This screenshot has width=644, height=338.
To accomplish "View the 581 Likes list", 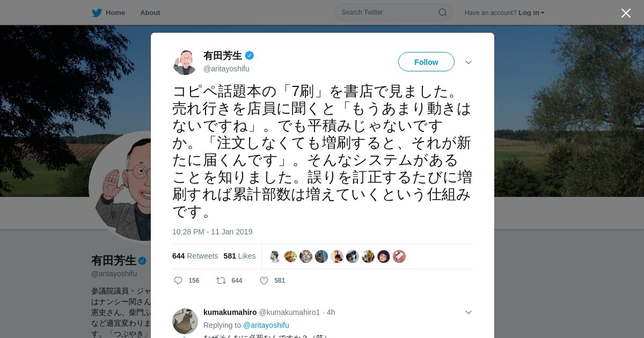I will click(239, 256).
